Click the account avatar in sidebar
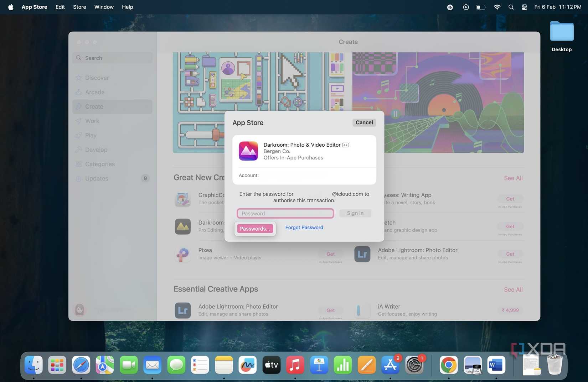This screenshot has width=588, height=382. click(79, 310)
